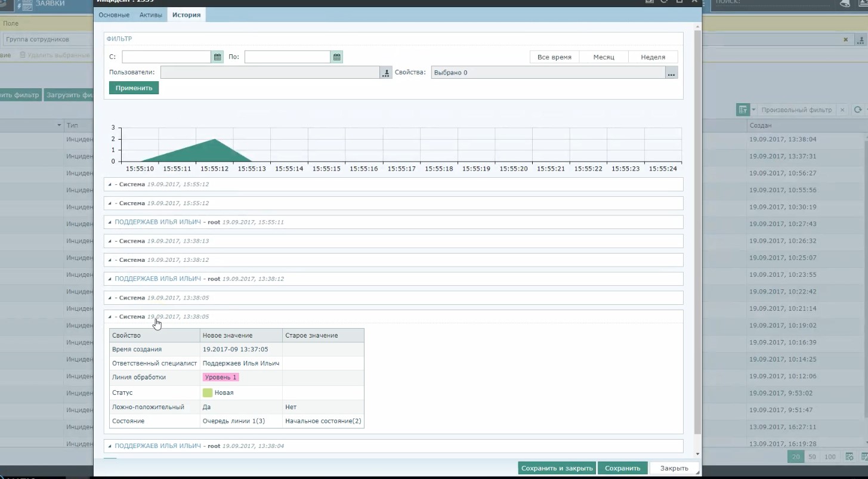This screenshot has height=479, width=868.
Task: Click the notification bell icon
Action: [845, 4]
